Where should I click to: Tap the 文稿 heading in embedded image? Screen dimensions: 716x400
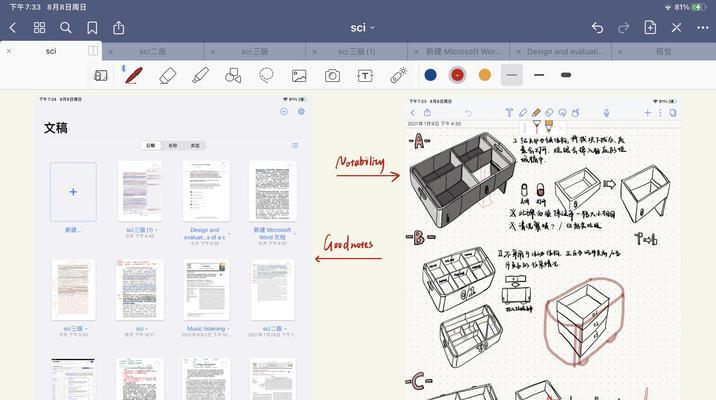tap(56, 128)
